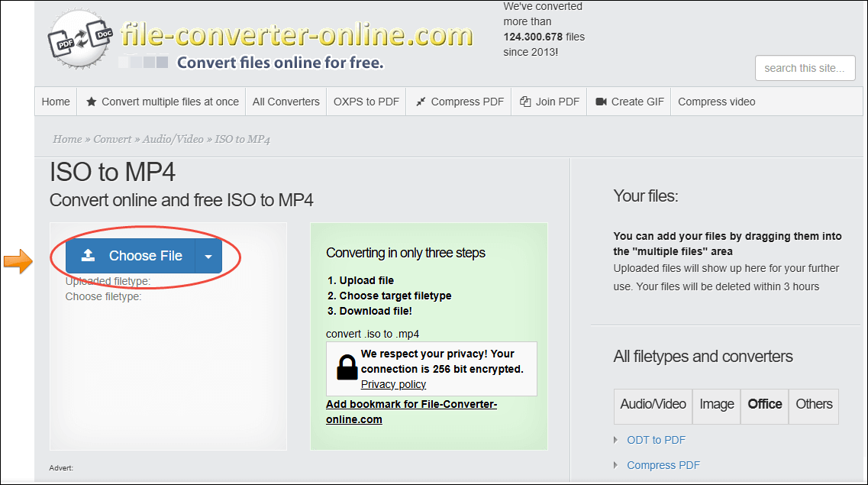The image size is (868, 485).
Task: Open the All Converters menu item
Action: [286, 102]
